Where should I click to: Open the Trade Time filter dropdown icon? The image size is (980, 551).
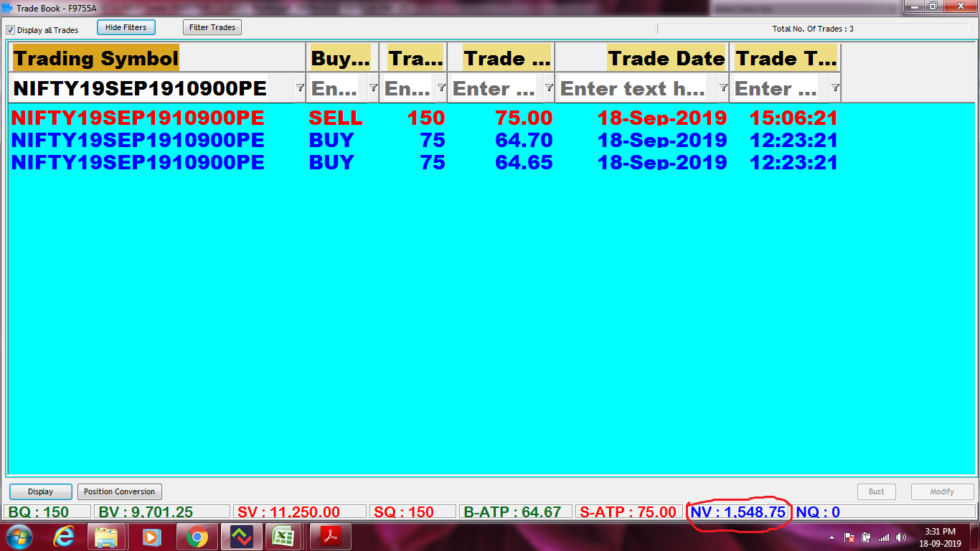tap(835, 88)
